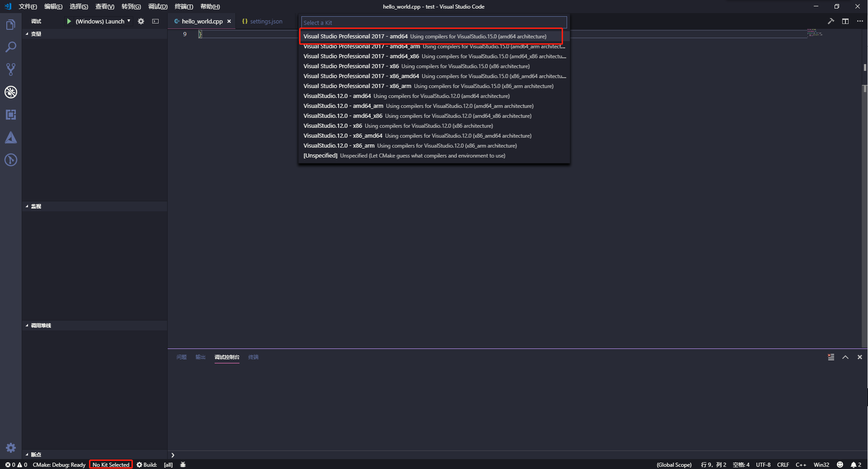The width and height of the screenshot is (868, 469).
Task: Open the 转到(G) menu
Action: coord(131,7)
